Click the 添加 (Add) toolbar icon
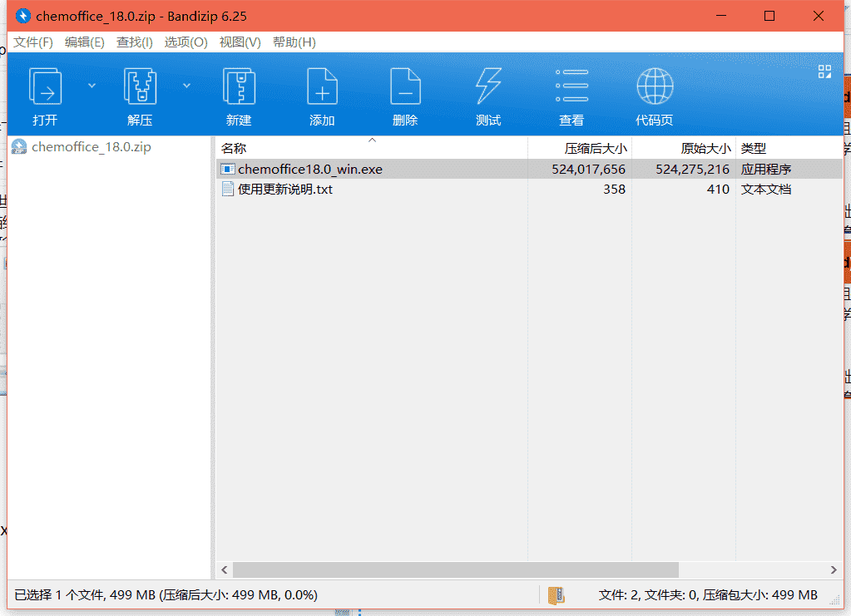 (322, 86)
